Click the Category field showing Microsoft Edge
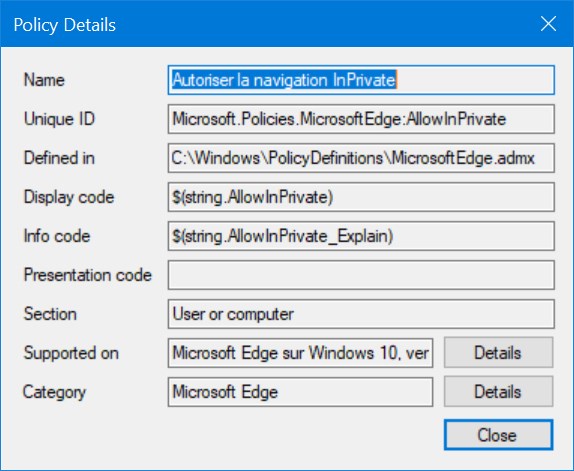The width and height of the screenshot is (574, 471). point(300,392)
